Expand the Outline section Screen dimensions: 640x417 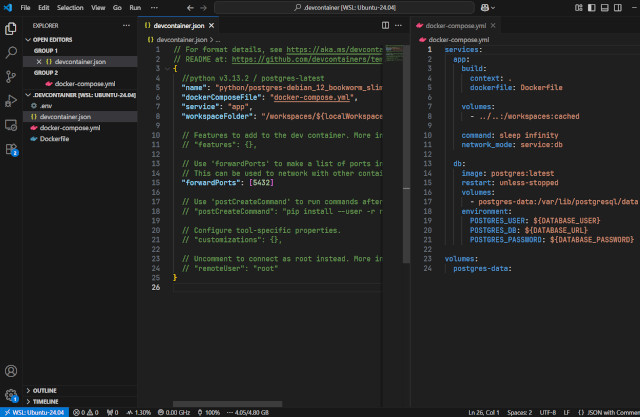[45, 390]
